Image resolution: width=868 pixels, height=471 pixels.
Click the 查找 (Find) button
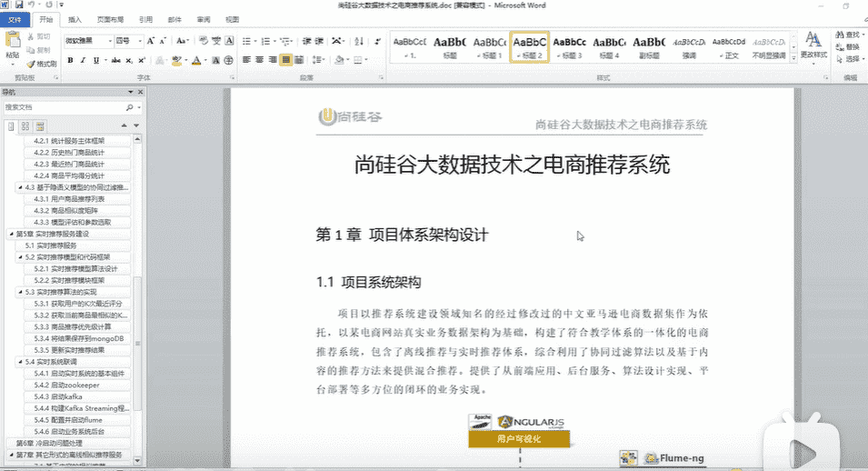849,35
